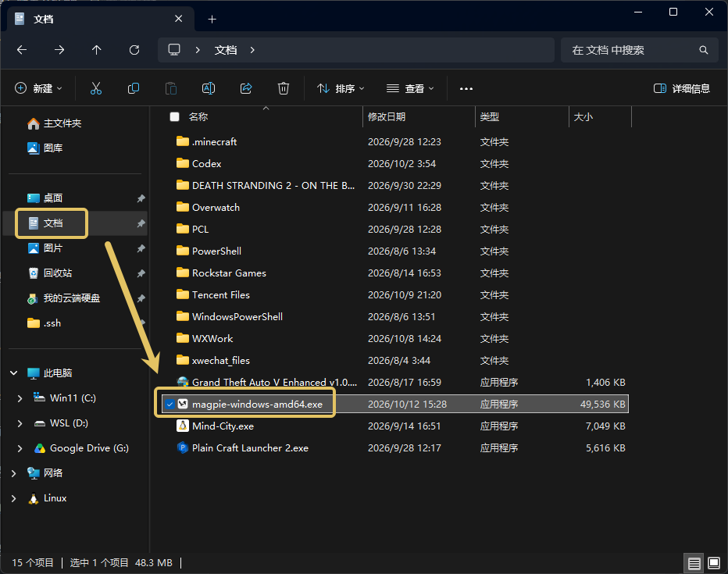Click the search magnifier icon
This screenshot has height=574, width=728.
704,50
